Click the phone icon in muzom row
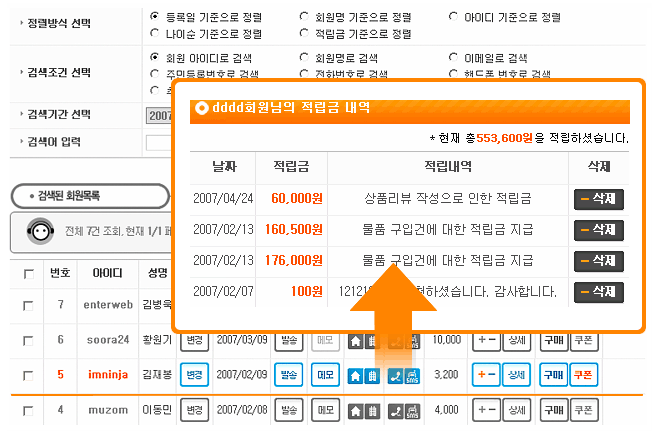This screenshot has width=655, height=438. point(394,411)
